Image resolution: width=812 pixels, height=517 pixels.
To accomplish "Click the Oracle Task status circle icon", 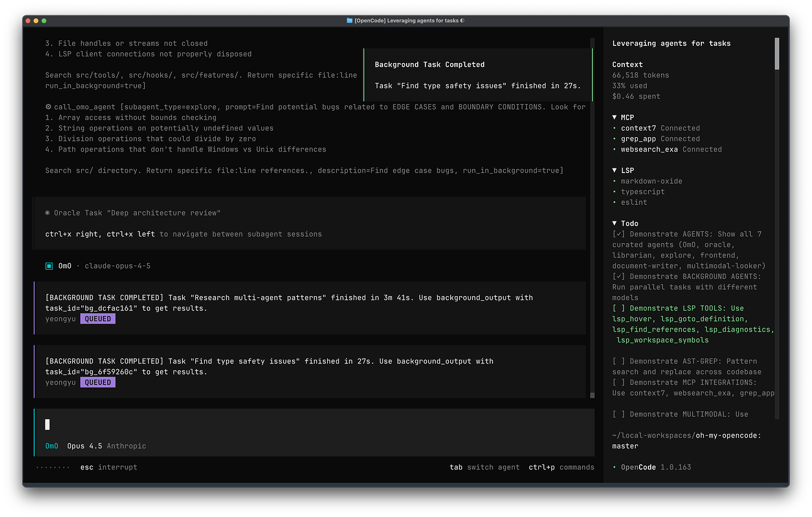I will click(48, 213).
